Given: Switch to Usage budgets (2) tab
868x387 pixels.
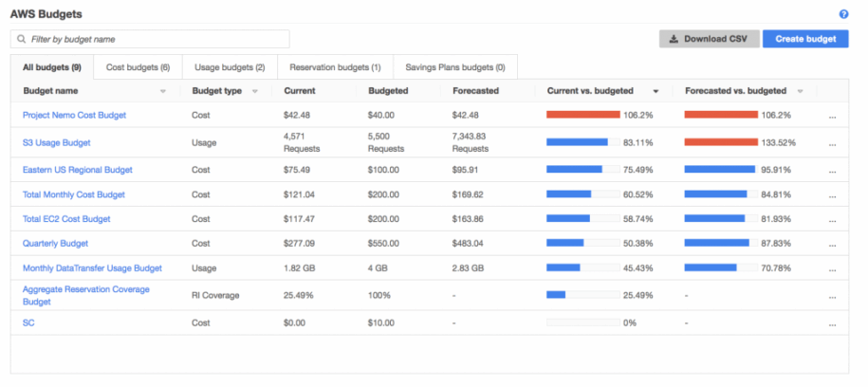Looking at the screenshot, I should pyautogui.click(x=230, y=67).
